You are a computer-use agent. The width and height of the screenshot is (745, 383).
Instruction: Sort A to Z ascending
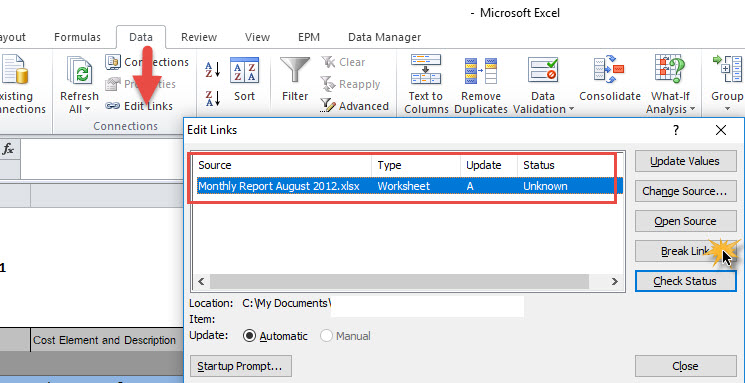(x=212, y=70)
